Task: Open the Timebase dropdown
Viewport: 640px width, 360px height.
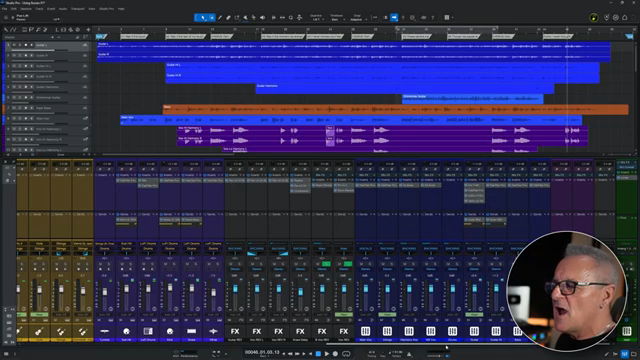Action: tap(336, 18)
